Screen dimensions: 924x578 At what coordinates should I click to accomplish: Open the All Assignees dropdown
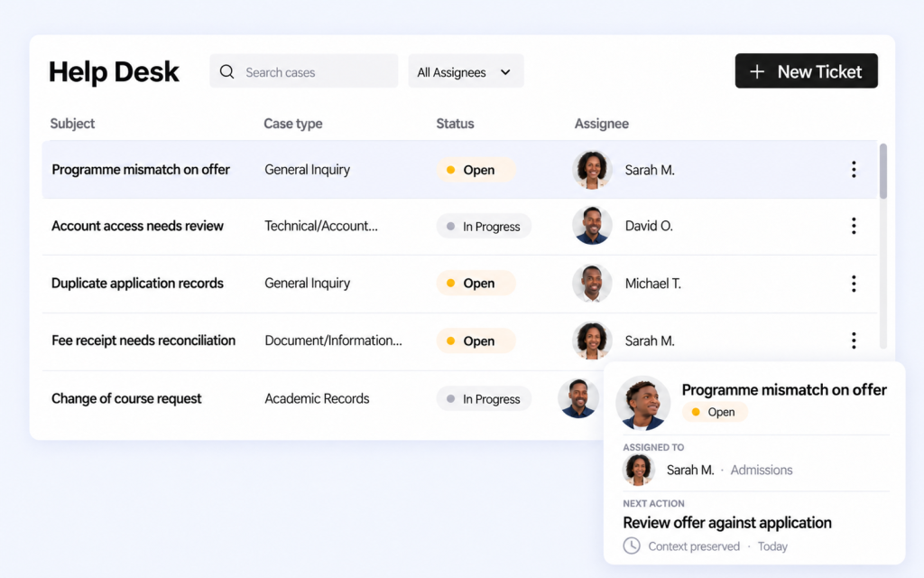point(466,71)
